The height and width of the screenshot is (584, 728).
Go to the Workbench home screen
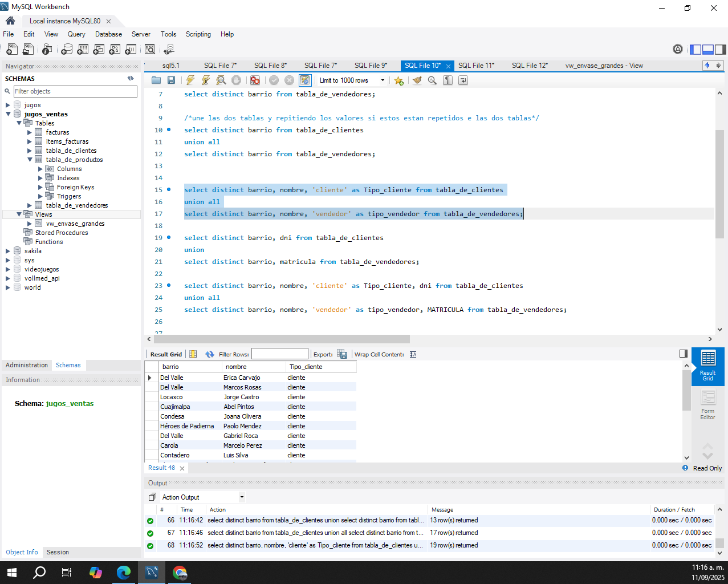click(x=10, y=21)
